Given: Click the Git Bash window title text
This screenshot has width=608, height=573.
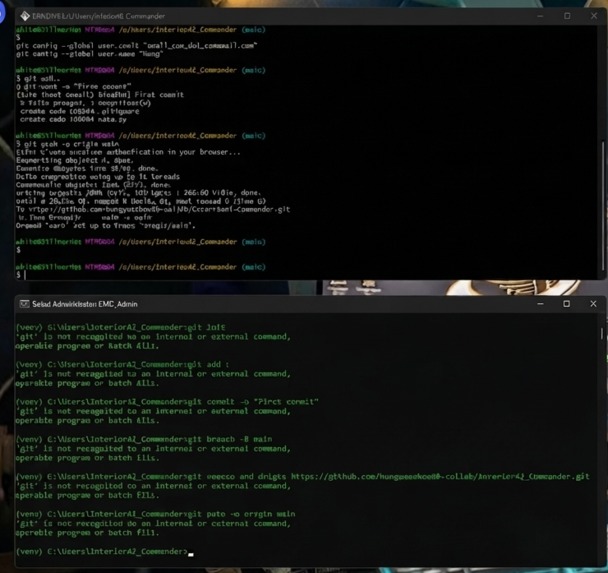Looking at the screenshot, I should [x=98, y=16].
